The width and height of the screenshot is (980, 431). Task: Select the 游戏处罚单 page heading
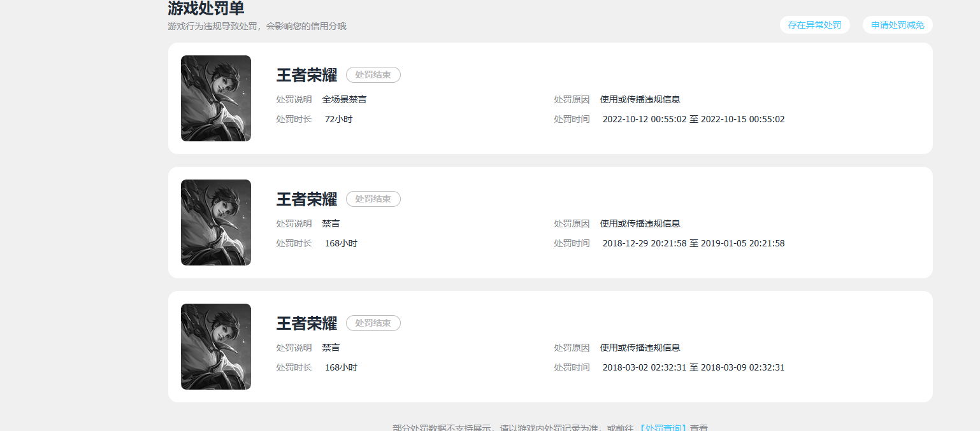[x=206, y=8]
